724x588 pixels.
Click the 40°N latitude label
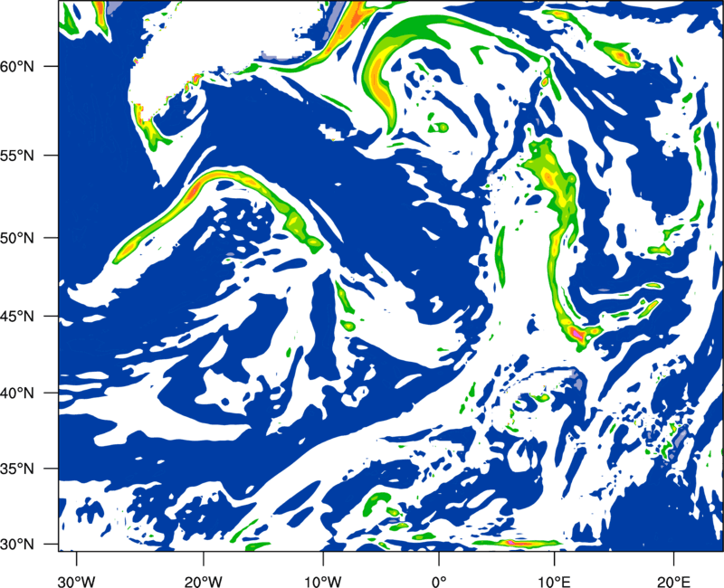coord(17,393)
